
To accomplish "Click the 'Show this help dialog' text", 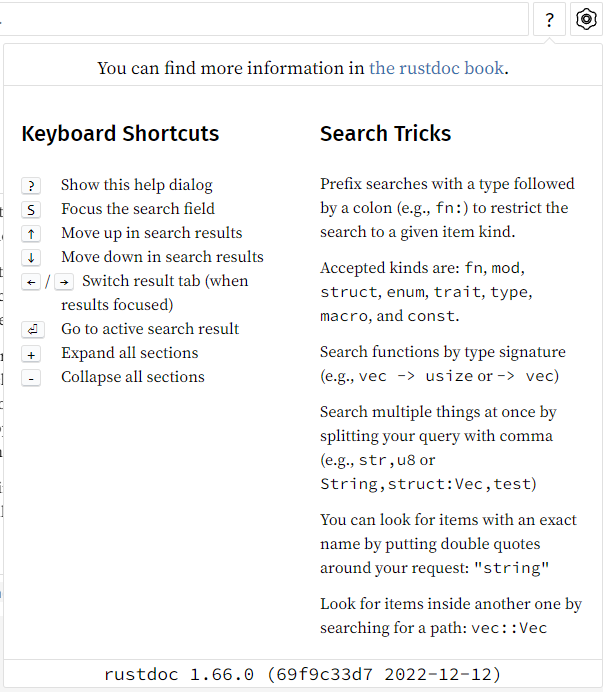I will (136, 185).
